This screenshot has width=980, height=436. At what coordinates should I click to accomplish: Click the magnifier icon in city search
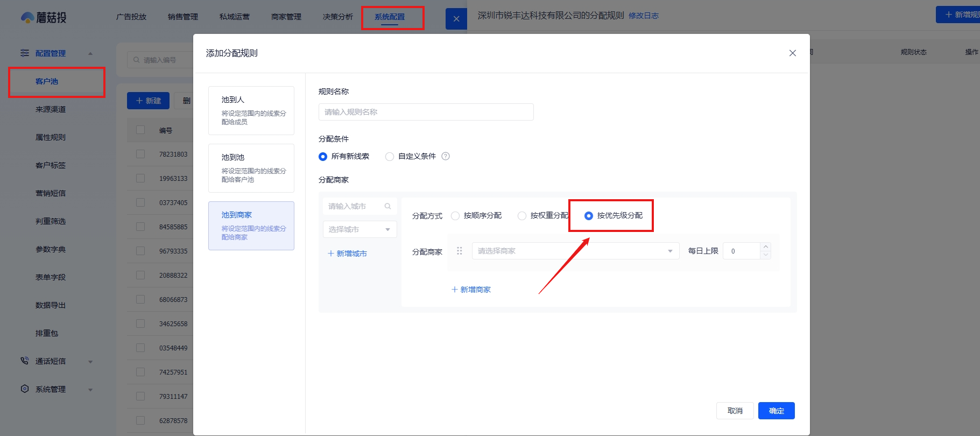(x=387, y=206)
